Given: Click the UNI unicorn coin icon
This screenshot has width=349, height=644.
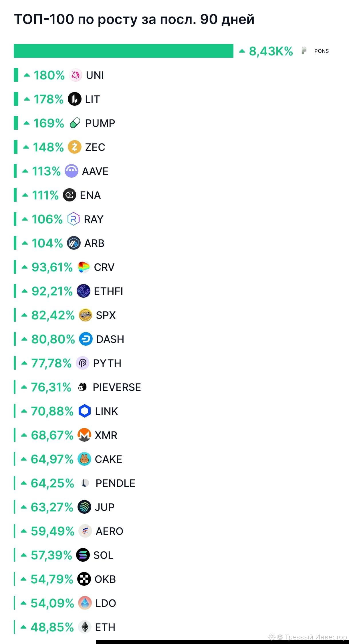Looking at the screenshot, I should click(76, 75).
